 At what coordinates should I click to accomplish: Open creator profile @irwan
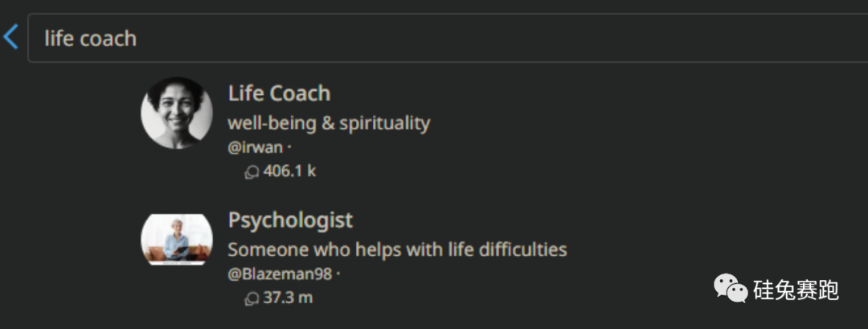point(256,148)
